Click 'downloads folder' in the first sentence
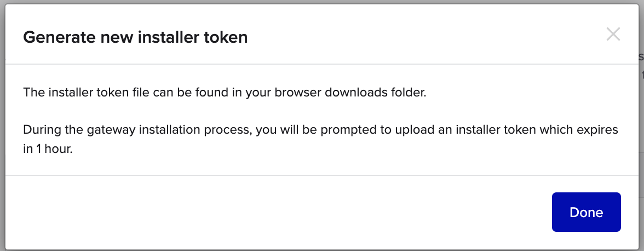The width and height of the screenshot is (644, 251). [x=376, y=92]
